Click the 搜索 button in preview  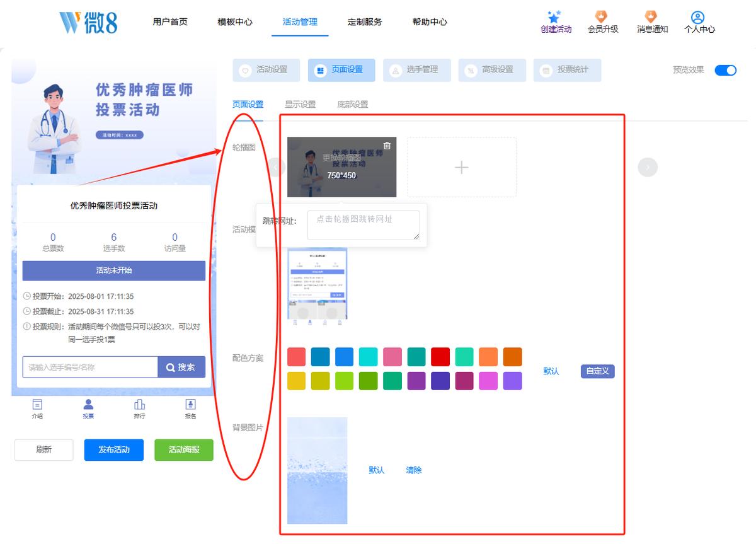tap(181, 367)
